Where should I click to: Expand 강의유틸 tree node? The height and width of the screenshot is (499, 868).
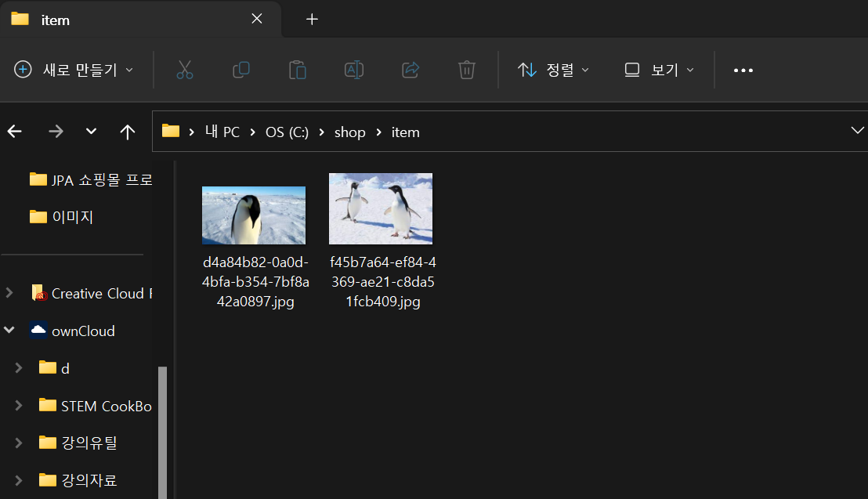(18, 443)
